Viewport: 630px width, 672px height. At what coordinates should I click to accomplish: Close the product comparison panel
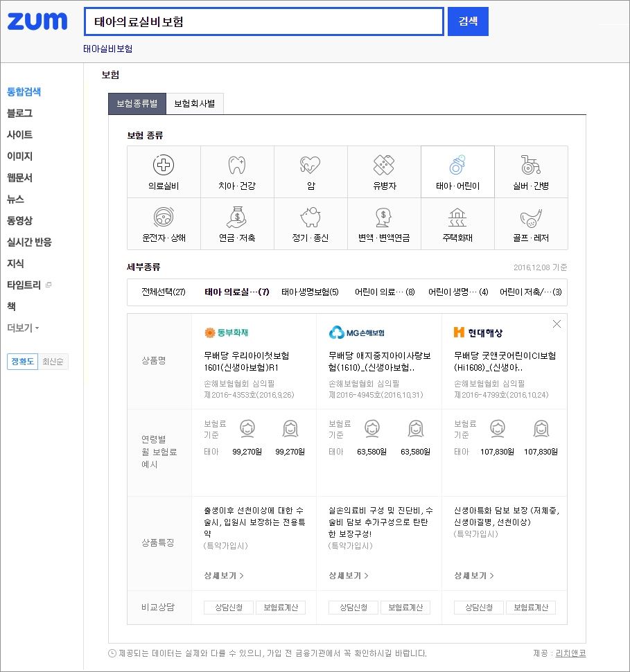tap(557, 324)
